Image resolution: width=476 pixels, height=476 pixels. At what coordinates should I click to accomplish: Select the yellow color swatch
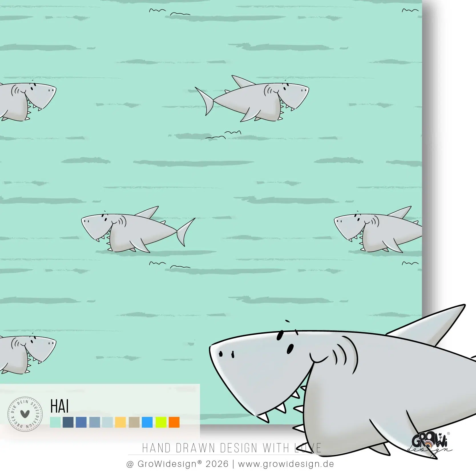(x=120, y=422)
